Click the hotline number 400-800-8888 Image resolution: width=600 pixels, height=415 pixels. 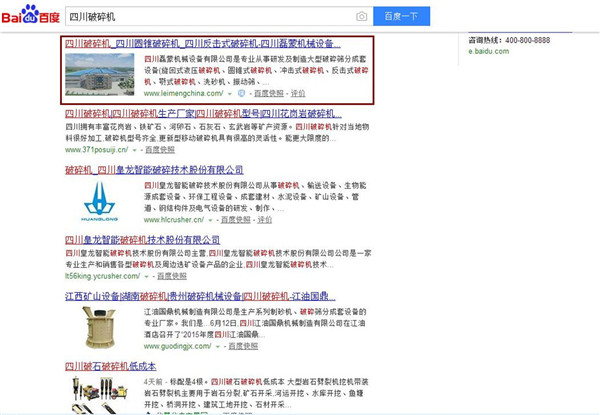click(527, 40)
